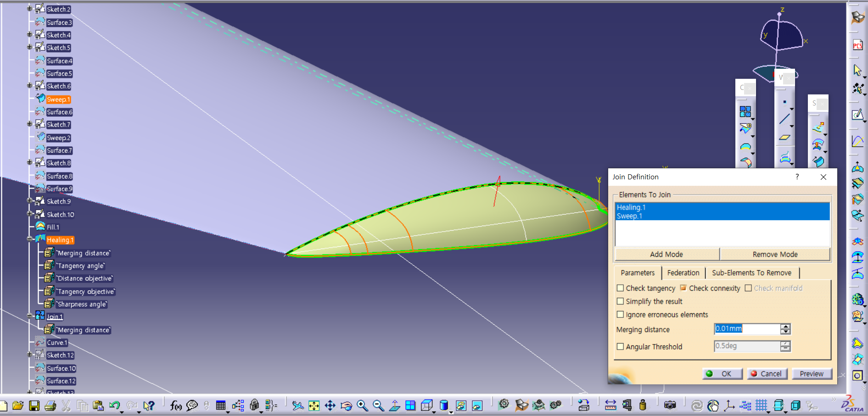Cancel the Join Definition dialog
868x416 pixels.
[767, 374]
